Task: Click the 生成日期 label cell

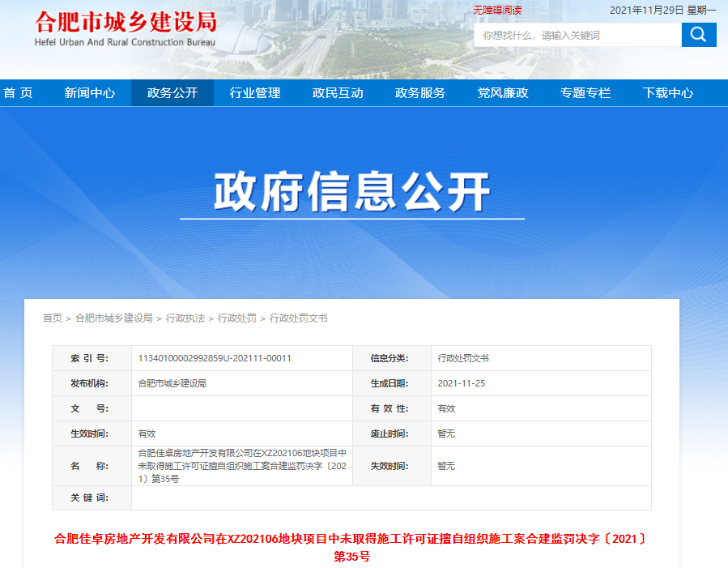Action: tap(392, 383)
